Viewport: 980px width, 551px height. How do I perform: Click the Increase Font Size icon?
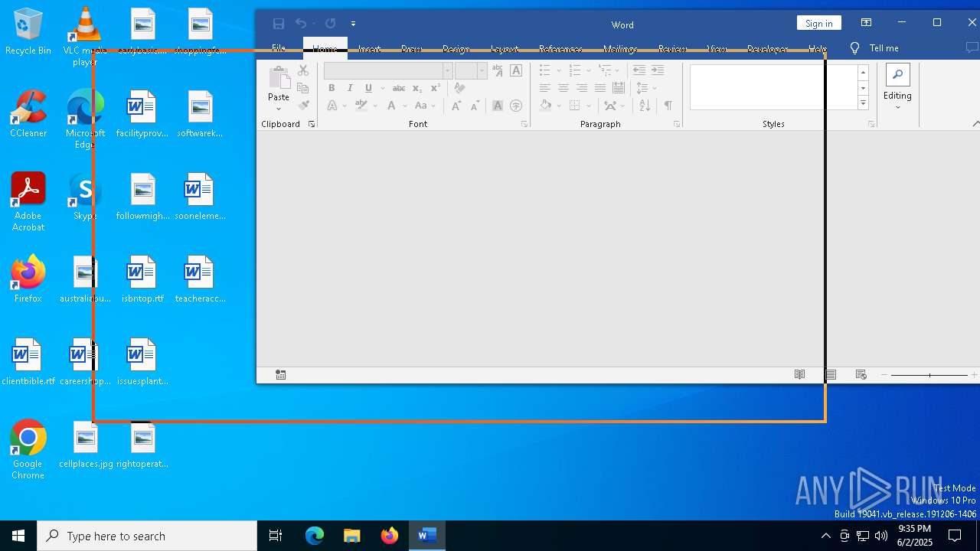pos(456,106)
